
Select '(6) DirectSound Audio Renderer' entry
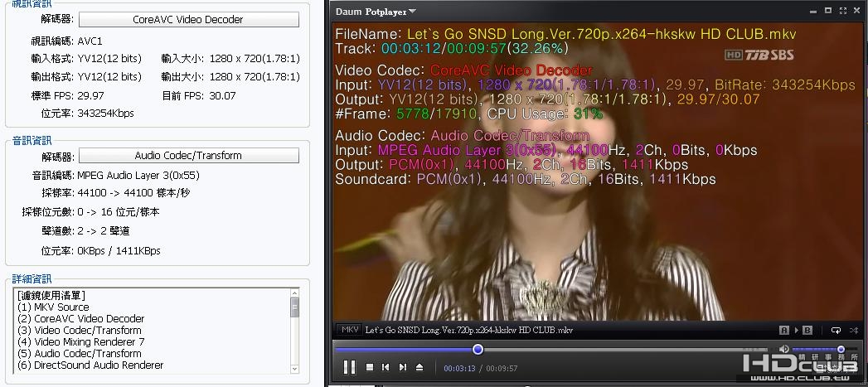point(90,365)
